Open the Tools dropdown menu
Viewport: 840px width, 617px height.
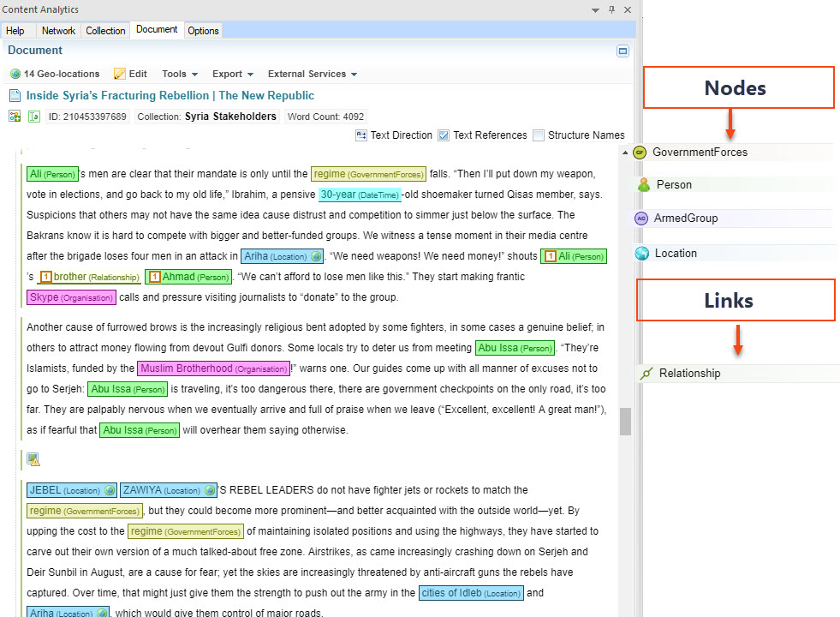pos(180,75)
